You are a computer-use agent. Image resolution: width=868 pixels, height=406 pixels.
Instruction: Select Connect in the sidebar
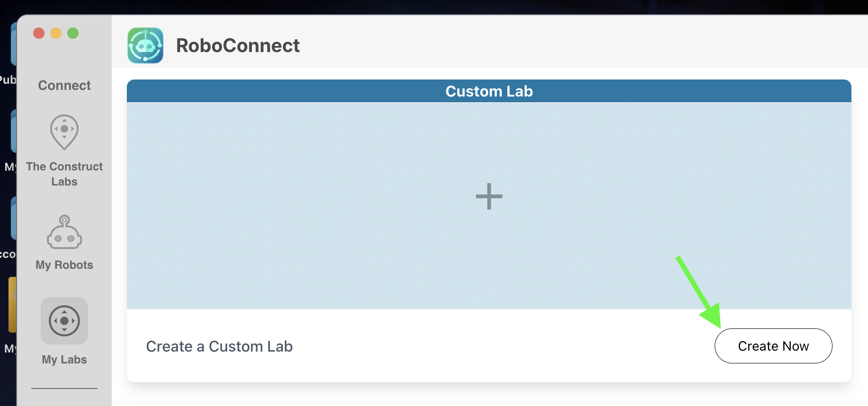(64, 86)
